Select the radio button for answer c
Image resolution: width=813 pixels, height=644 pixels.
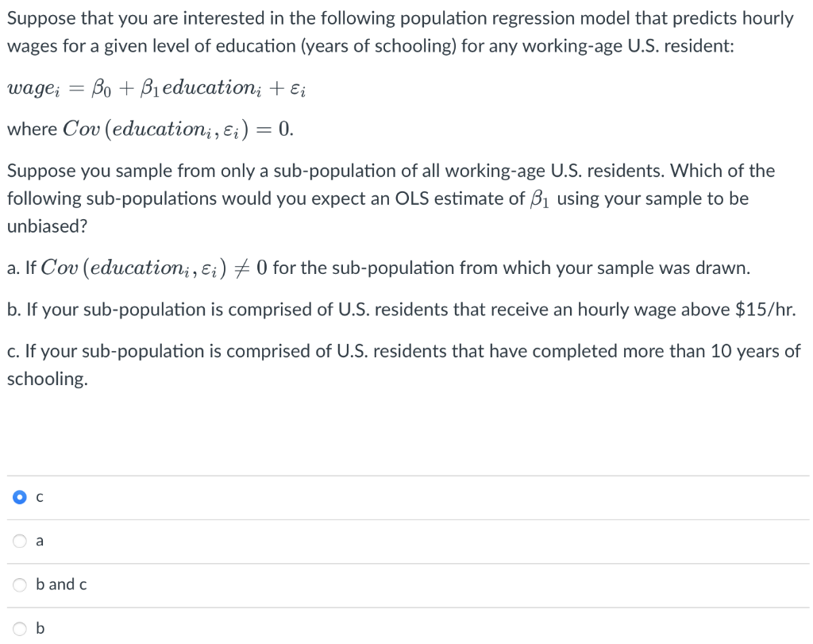(20, 497)
